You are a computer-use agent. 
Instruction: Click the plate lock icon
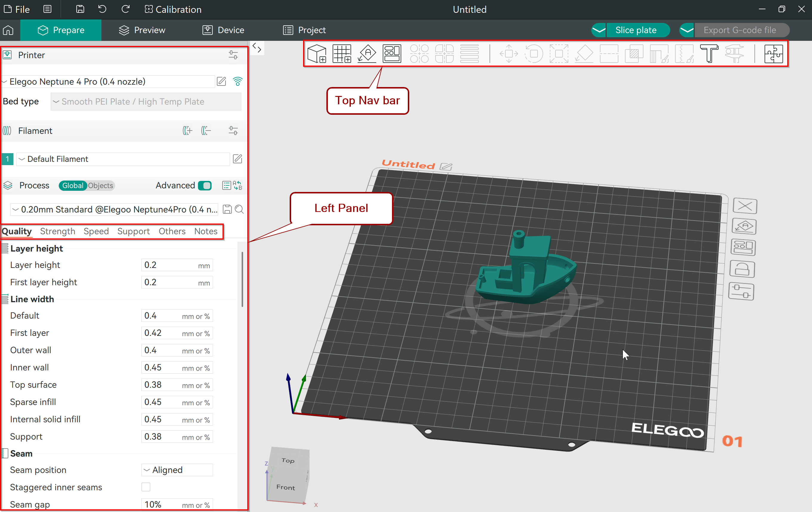point(742,269)
